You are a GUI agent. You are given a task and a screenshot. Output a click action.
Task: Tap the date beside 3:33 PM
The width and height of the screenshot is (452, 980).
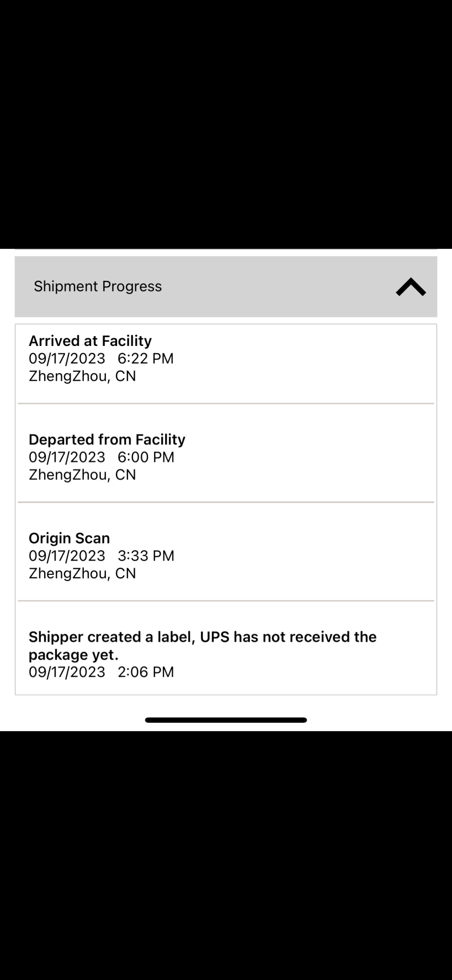tap(67, 556)
